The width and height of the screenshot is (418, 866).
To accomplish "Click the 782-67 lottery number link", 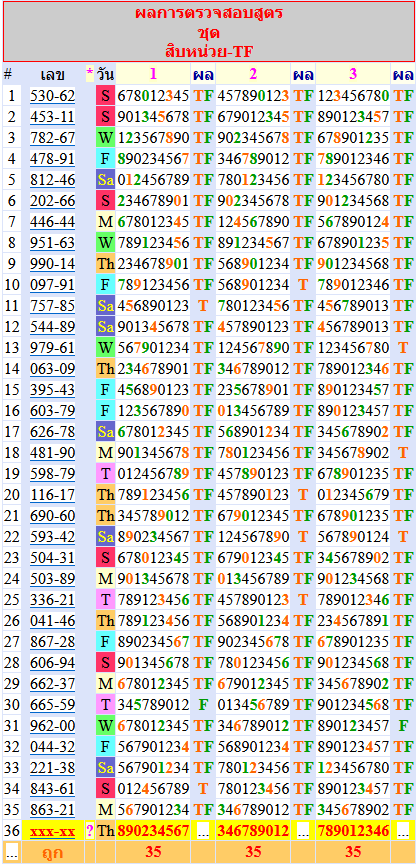I will point(52,138).
